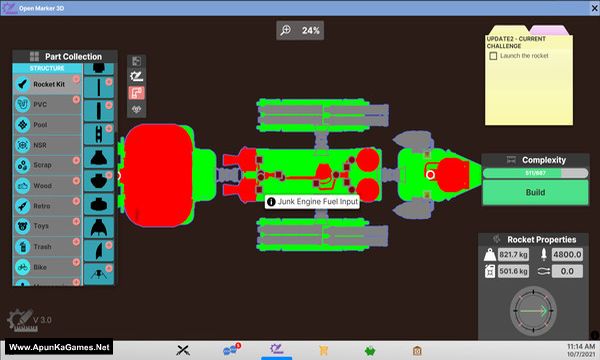The height and width of the screenshot is (360, 600).
Task: Click the zoom magnifier icon
Action: click(285, 30)
